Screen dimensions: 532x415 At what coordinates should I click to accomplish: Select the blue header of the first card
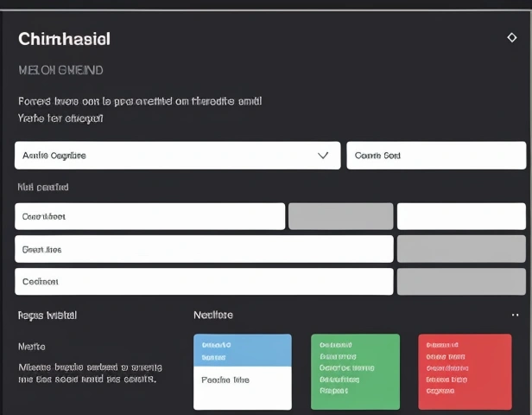(x=243, y=350)
